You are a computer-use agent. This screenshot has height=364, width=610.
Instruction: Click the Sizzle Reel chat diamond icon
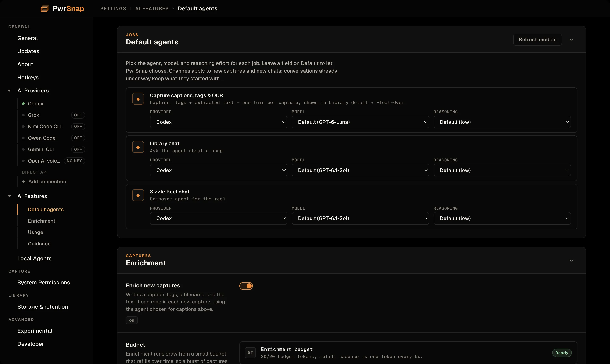138,195
